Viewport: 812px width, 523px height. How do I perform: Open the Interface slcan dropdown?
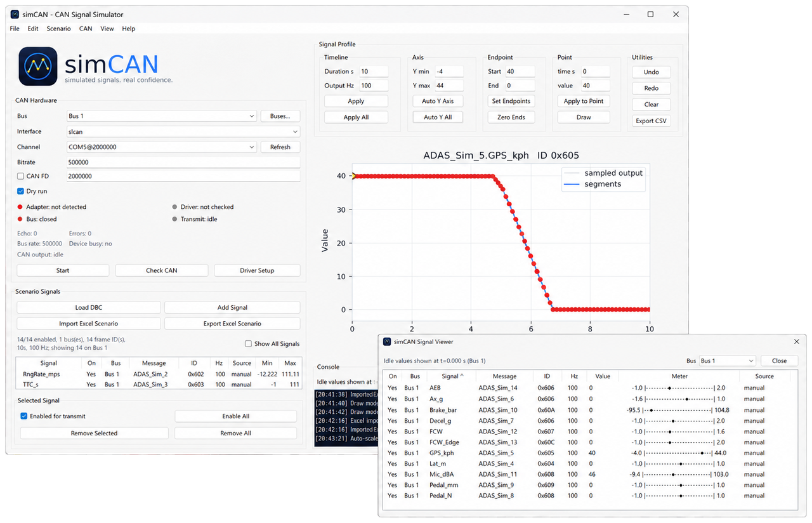pos(183,131)
